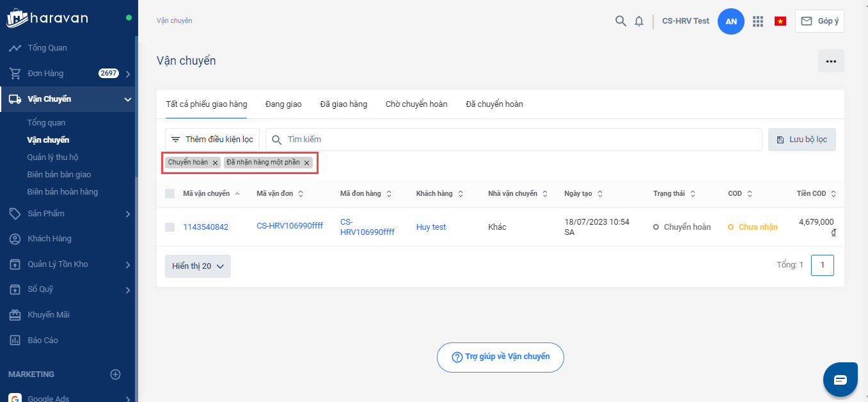
Task: Collapse the Vận Chuyển sidebar section
Action: tap(127, 99)
